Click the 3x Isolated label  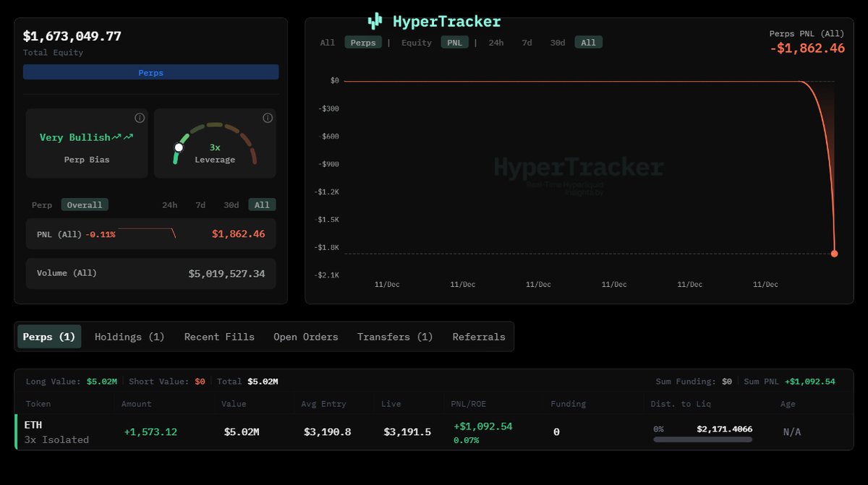click(56, 439)
